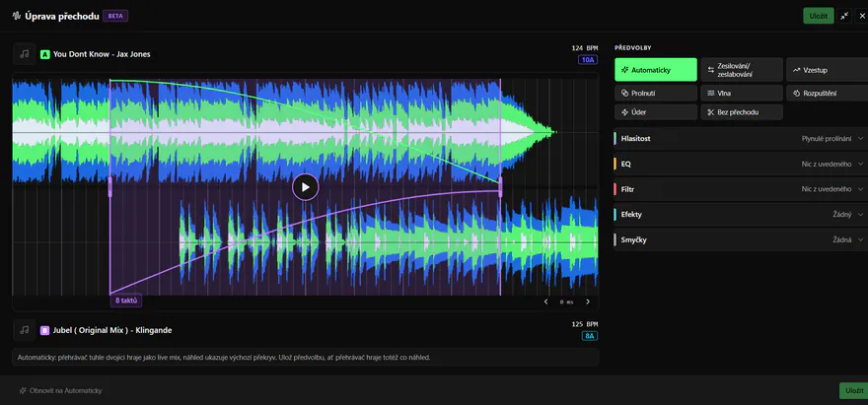
Task: Click the 125 BPM value
Action: (x=585, y=324)
